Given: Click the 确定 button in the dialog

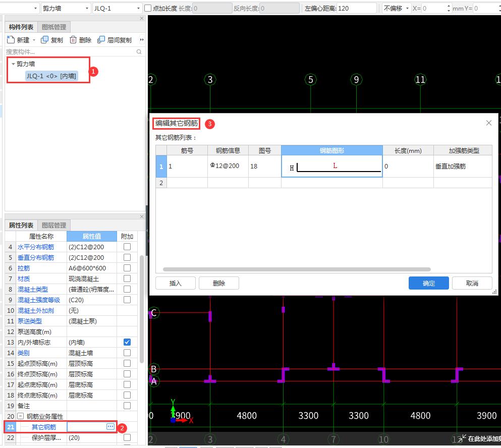Looking at the screenshot, I should [x=429, y=283].
